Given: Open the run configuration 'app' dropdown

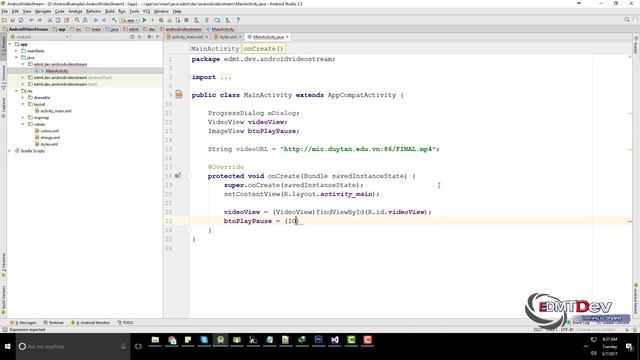Looking at the screenshot, I should pos(129,20).
